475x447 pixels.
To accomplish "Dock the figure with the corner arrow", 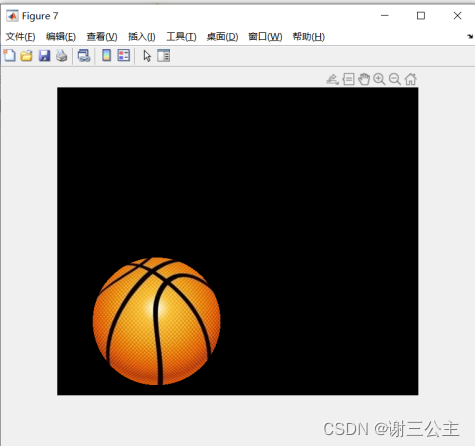I will (470, 36).
